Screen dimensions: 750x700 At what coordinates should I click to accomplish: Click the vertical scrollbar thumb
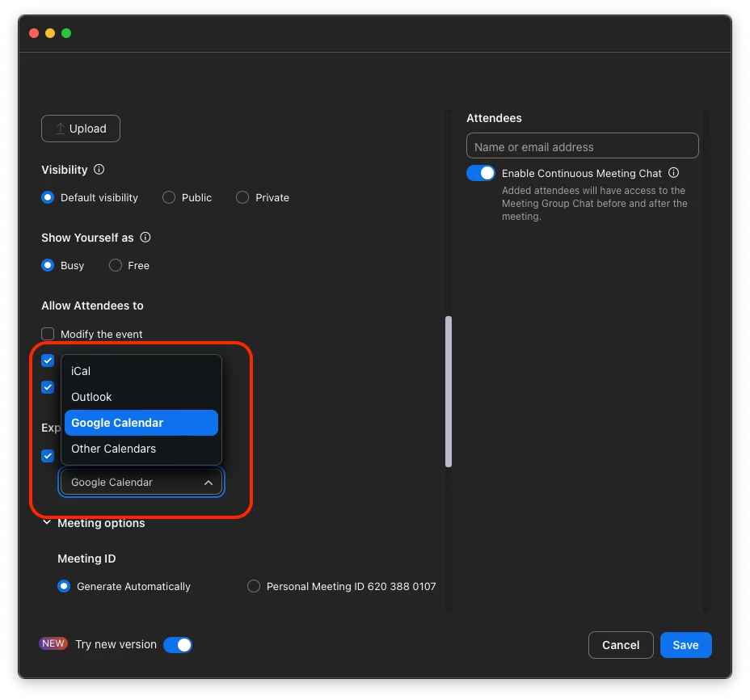click(x=449, y=391)
